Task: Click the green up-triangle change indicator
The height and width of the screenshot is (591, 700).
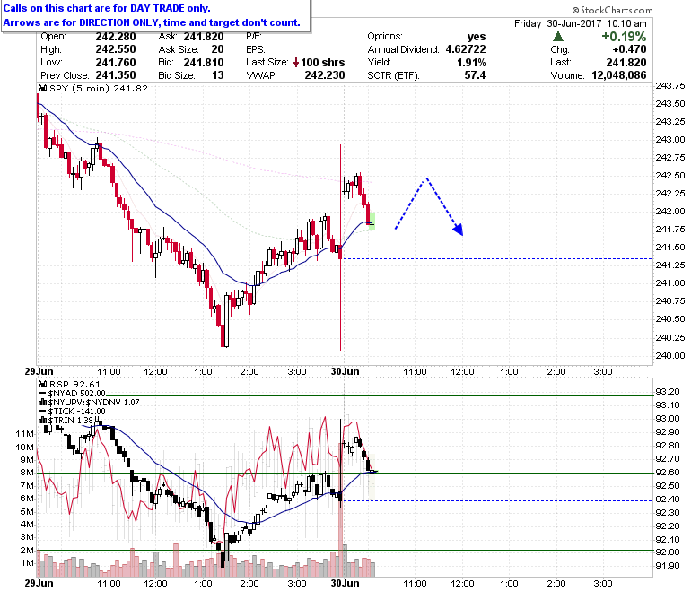Action: click(557, 37)
